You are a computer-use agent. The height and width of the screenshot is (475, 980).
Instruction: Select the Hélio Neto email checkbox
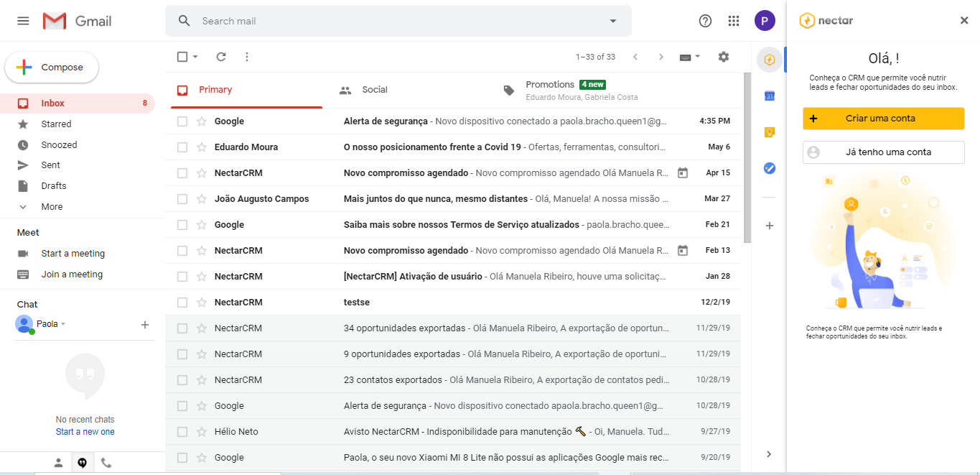point(182,432)
